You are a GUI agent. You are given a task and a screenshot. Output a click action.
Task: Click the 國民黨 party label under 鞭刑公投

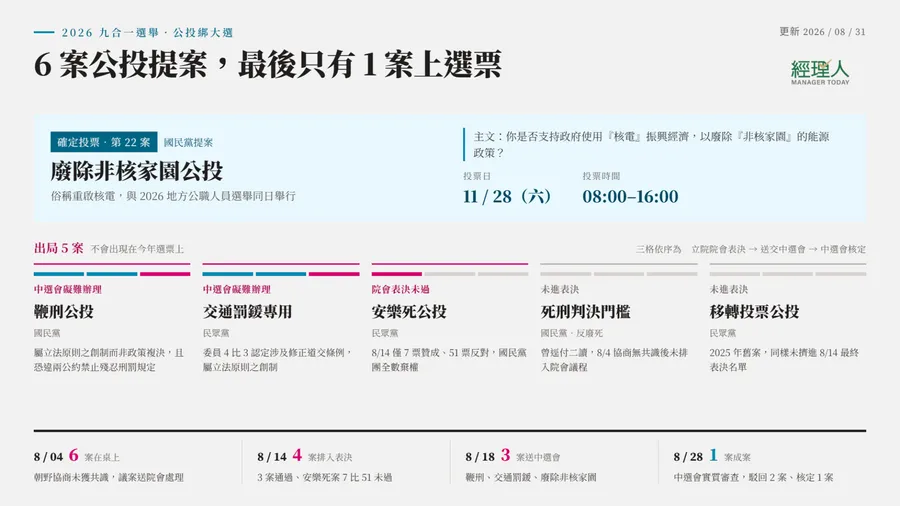pos(47,333)
